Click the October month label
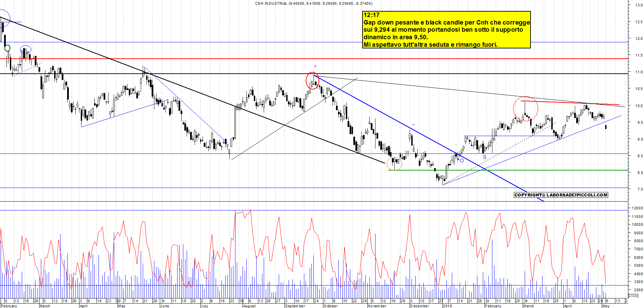644x308 pixels. (x=331, y=306)
